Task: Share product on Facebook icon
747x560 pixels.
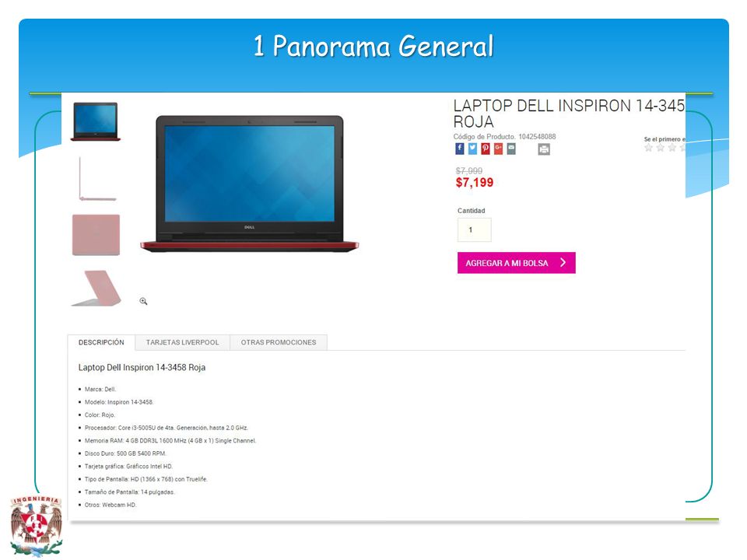Action: pos(459,149)
